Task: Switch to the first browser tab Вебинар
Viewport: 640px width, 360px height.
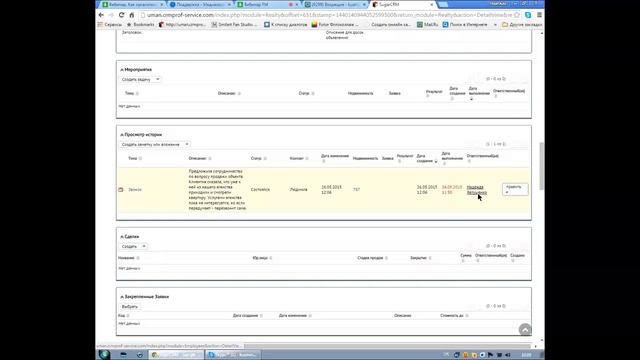Action: 132,4
